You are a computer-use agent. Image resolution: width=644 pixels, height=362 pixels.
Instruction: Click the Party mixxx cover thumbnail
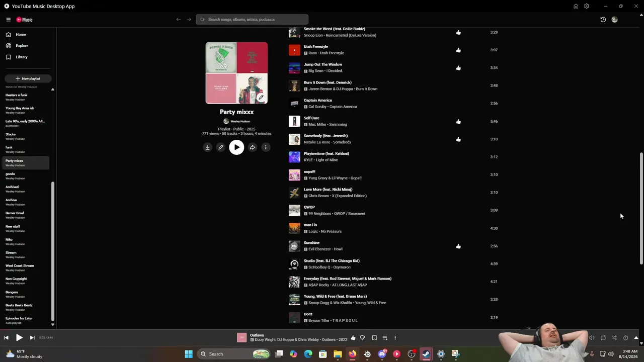[x=236, y=73]
